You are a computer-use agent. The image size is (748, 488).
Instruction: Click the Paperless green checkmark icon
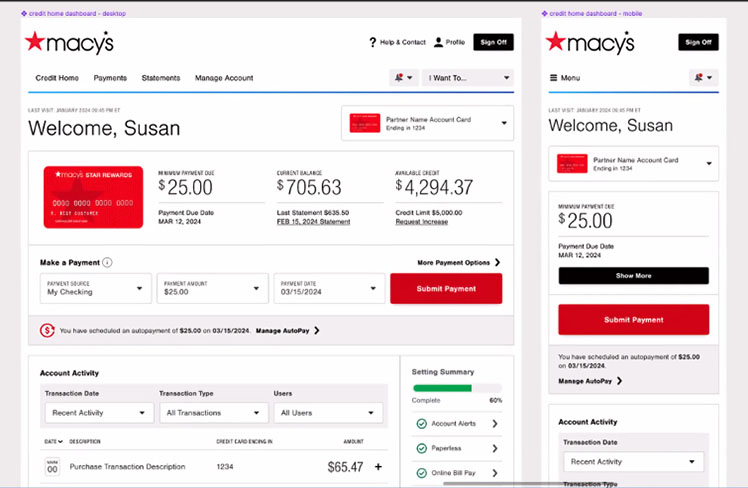tap(421, 448)
